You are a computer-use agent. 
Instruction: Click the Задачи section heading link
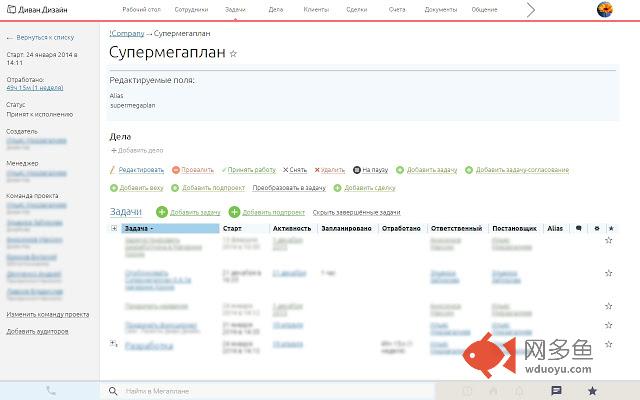tap(126, 211)
